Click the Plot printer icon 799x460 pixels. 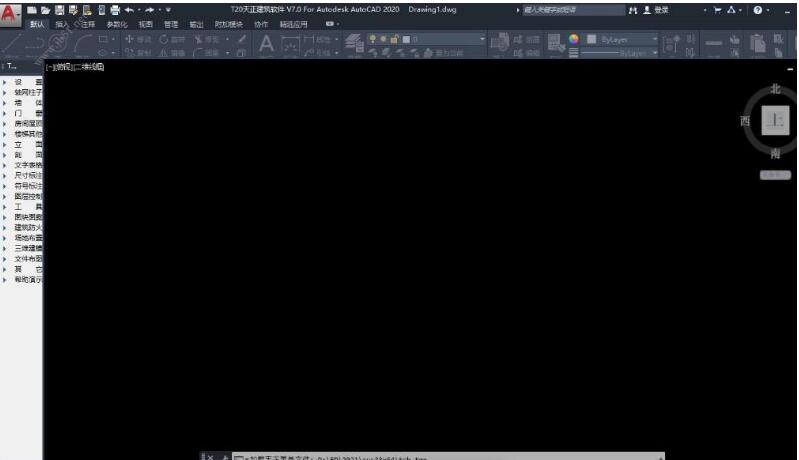click(115, 9)
